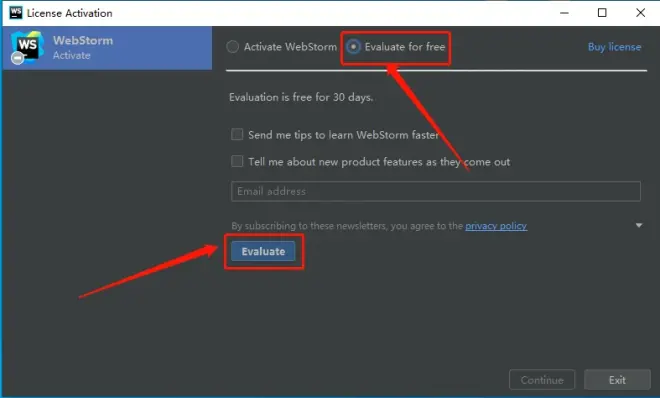Click the Evaluate button
The width and height of the screenshot is (660, 398).
(263, 251)
